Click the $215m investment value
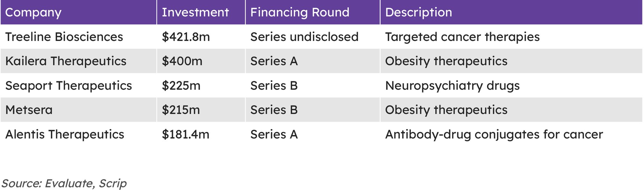The height and width of the screenshot is (190, 644). [x=181, y=110]
